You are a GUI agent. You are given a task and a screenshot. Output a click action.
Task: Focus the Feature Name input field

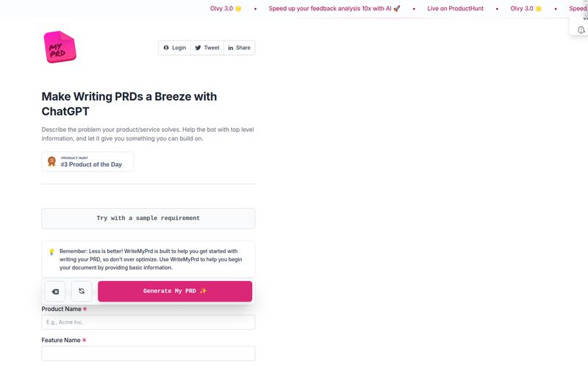coord(148,353)
